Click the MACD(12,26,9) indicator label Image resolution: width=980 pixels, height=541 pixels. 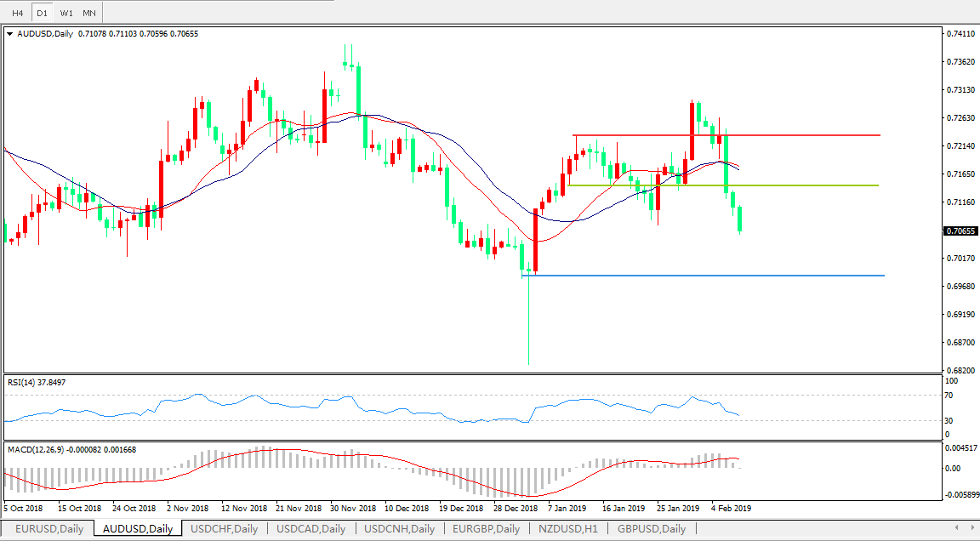[71, 449]
